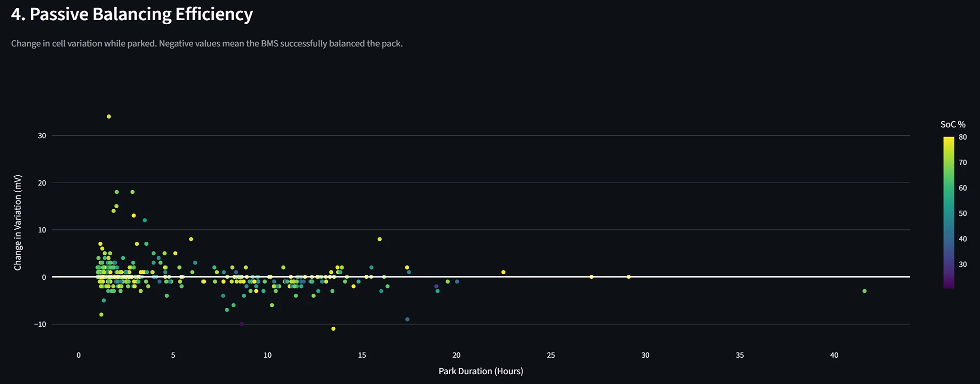Click the teal point at 12 mV

click(x=145, y=221)
